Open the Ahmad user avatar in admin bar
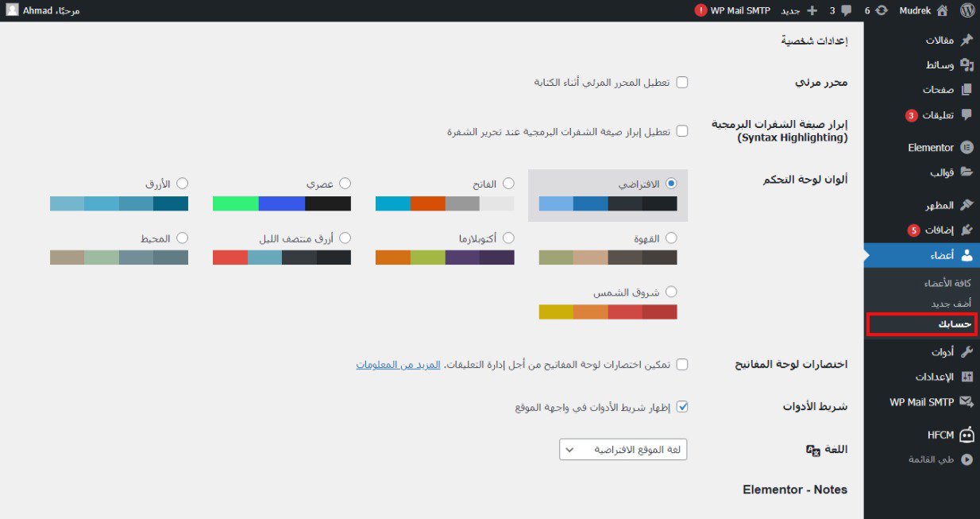Viewport: 980px width, 519px height. coord(14,11)
